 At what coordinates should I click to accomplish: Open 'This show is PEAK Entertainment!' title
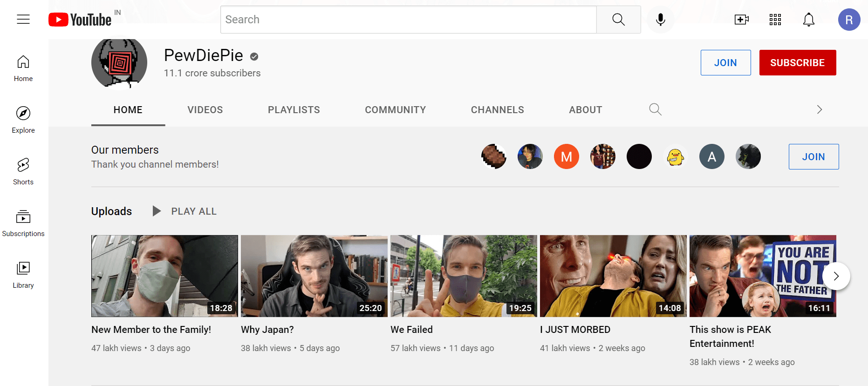click(730, 337)
